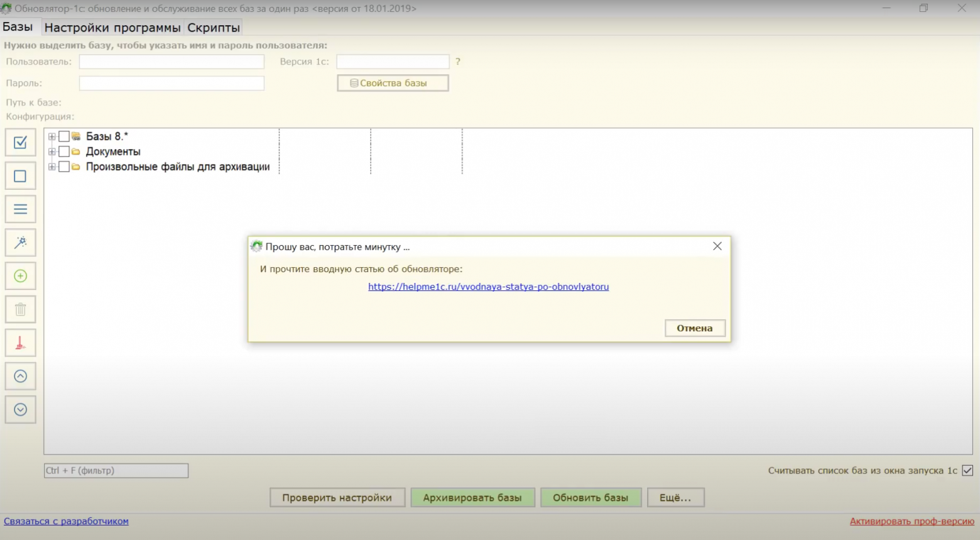
Task: Click the red broom cleanup icon
Action: pos(20,343)
